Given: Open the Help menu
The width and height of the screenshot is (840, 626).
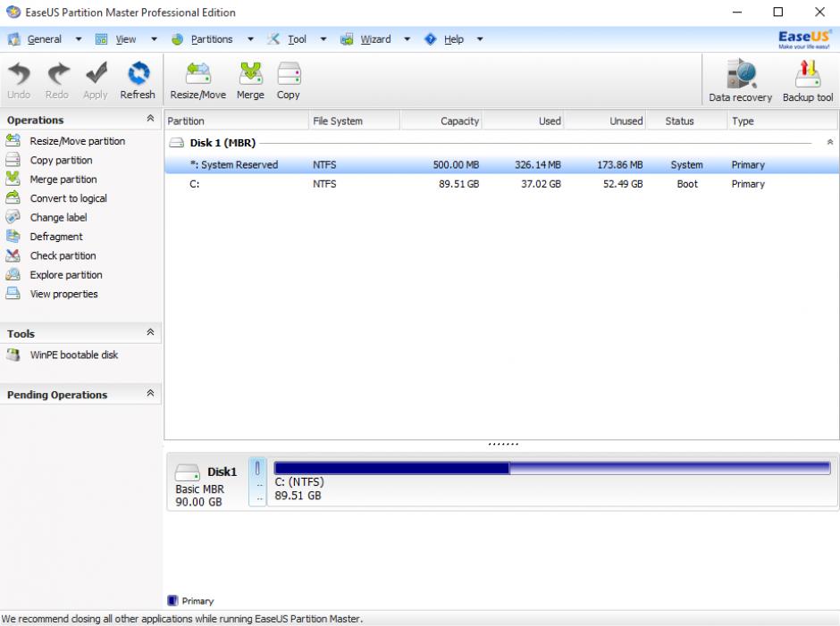Looking at the screenshot, I should [x=454, y=39].
